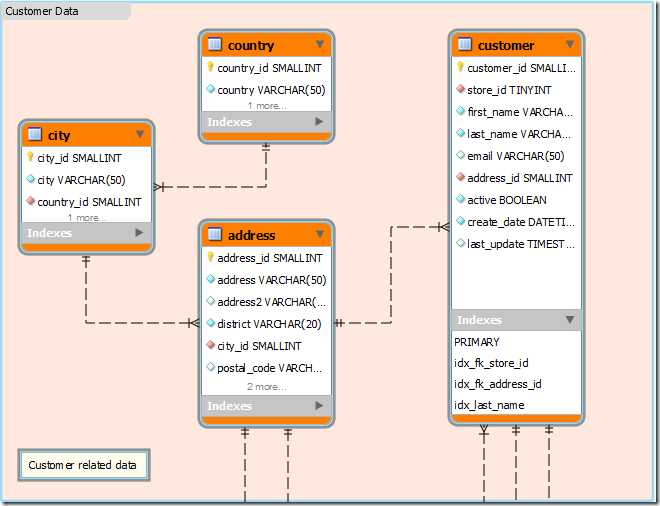Select the email VARCHAR(50) column
This screenshot has height=506, width=660.
(516, 156)
